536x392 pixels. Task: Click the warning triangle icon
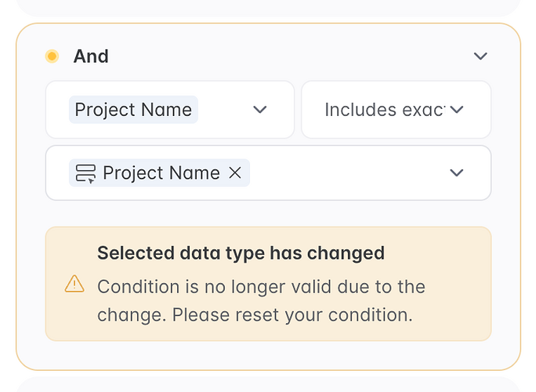74,284
